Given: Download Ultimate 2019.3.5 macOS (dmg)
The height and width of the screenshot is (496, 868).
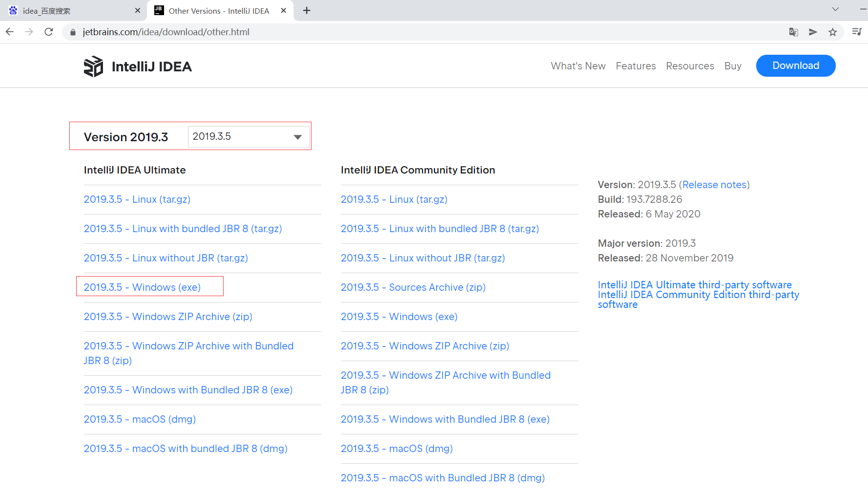Looking at the screenshot, I should [140, 419].
